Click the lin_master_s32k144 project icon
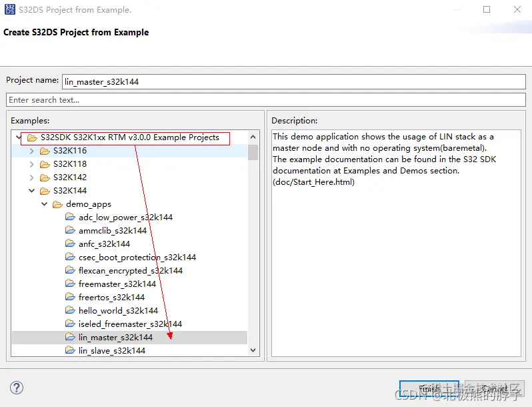 (x=70, y=337)
